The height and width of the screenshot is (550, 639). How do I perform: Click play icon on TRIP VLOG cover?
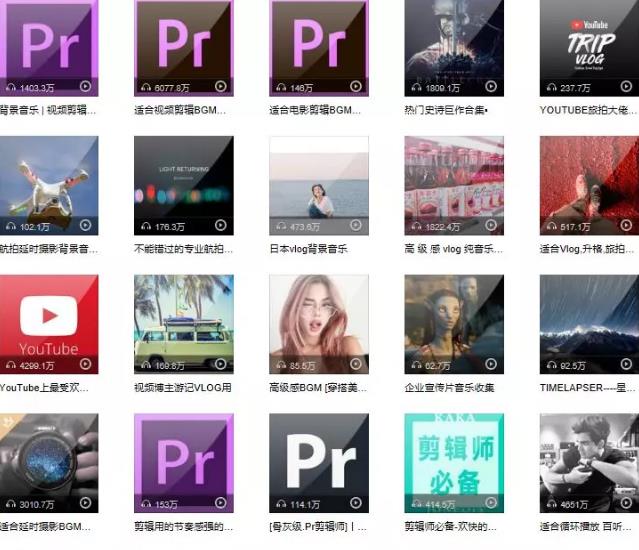click(624, 87)
